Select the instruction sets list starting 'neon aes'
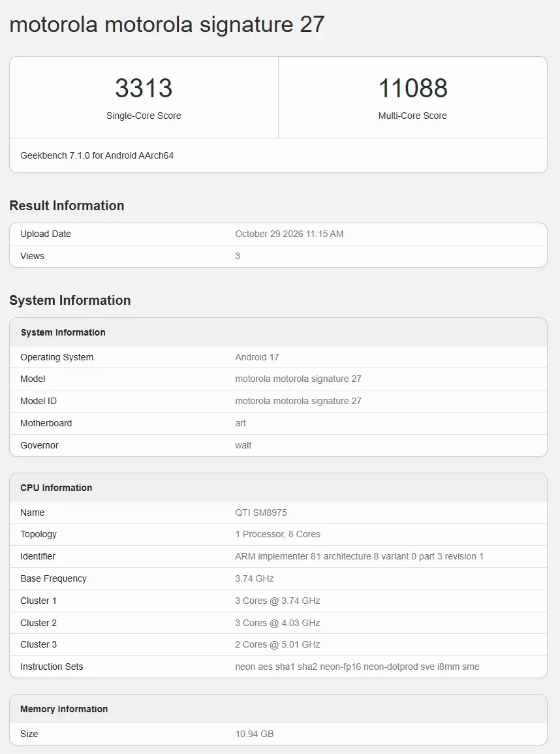 pyautogui.click(x=357, y=667)
